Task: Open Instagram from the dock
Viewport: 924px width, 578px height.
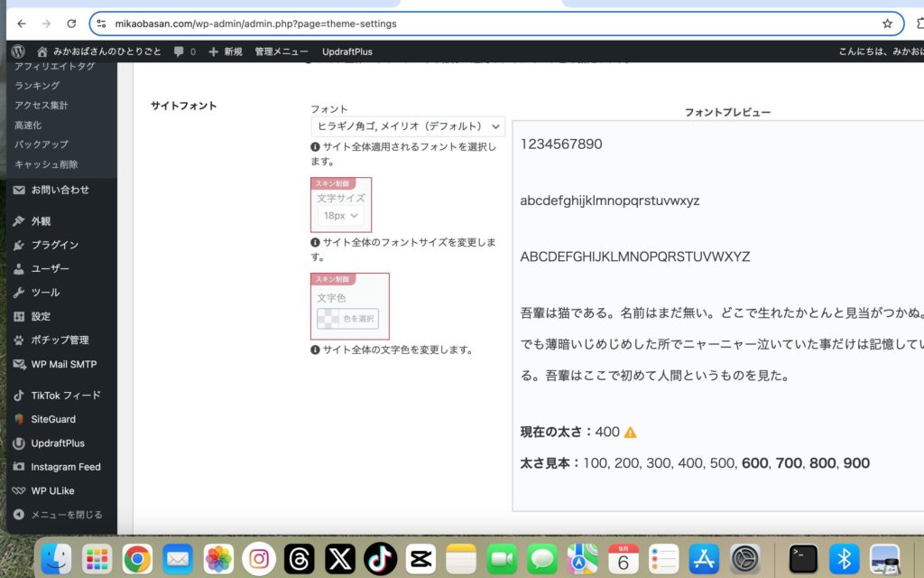Action: point(259,559)
